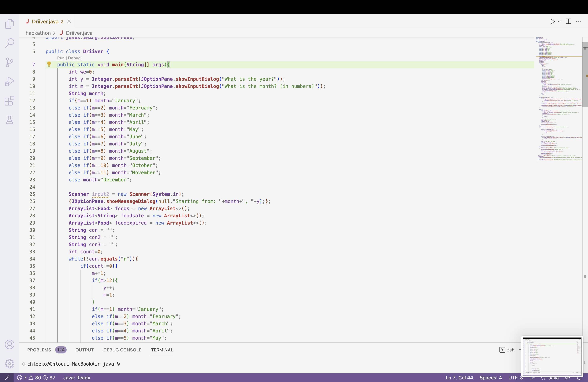Open the Manage gear menu

pyautogui.click(x=9, y=363)
